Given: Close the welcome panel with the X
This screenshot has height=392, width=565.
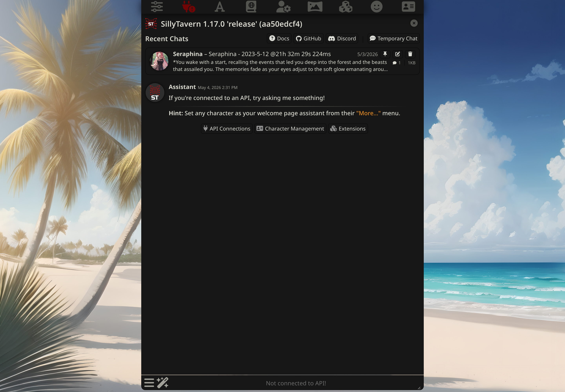Looking at the screenshot, I should pos(414,23).
